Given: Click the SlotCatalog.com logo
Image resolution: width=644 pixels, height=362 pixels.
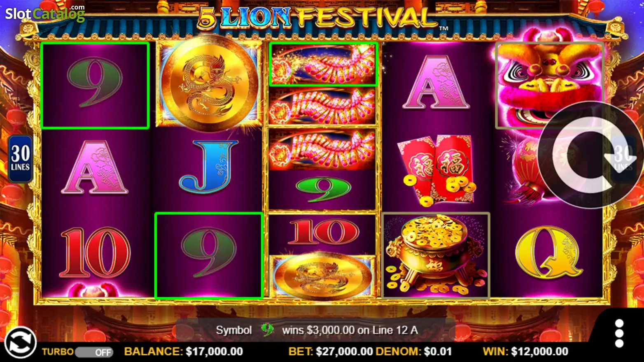Looking at the screenshot, I should tap(45, 13).
